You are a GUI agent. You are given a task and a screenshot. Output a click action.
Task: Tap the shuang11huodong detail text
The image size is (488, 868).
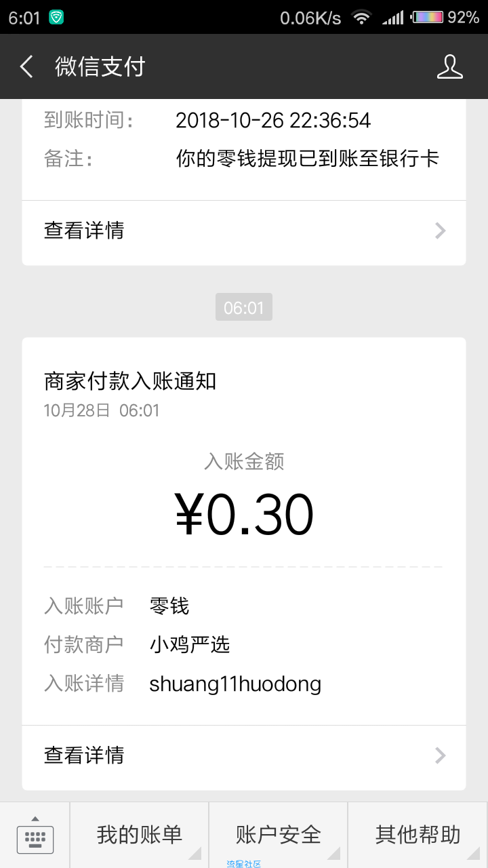(x=235, y=684)
